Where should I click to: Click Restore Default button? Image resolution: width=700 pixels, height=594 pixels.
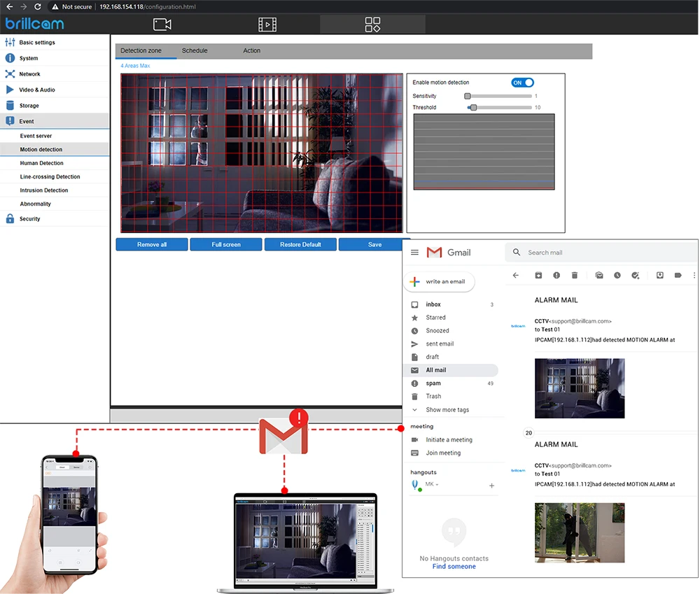click(x=300, y=245)
